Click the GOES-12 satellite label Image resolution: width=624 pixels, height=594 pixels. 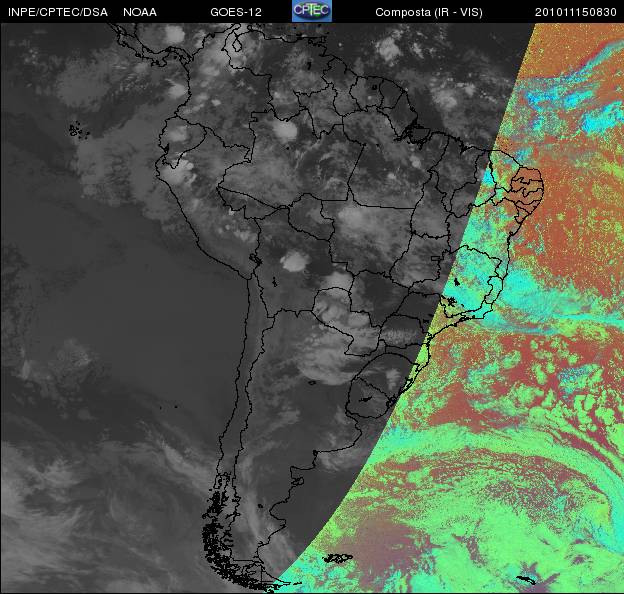[236, 12]
